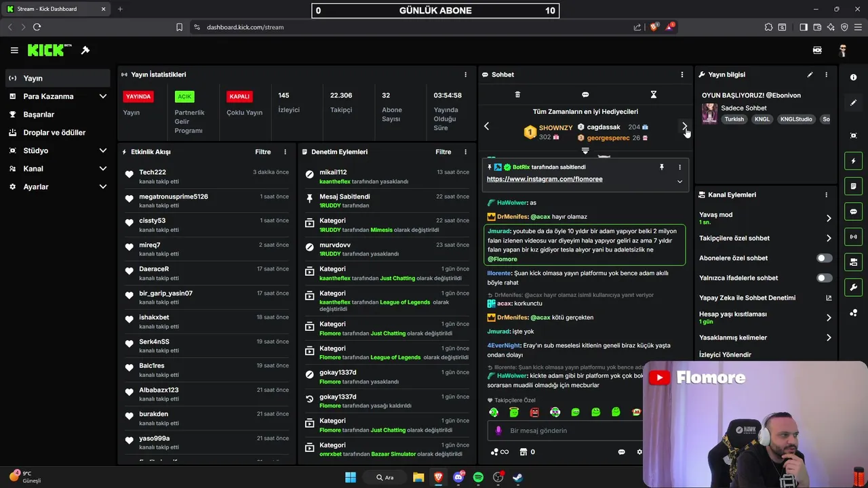
Task: Click the channel actions icon in right sidebar
Action: point(853,262)
